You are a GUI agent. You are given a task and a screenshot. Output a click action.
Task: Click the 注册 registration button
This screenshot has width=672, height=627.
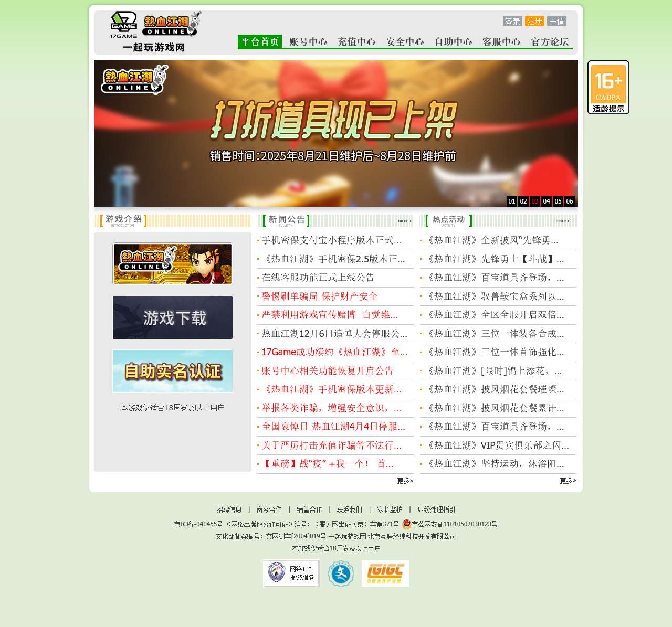coord(534,22)
